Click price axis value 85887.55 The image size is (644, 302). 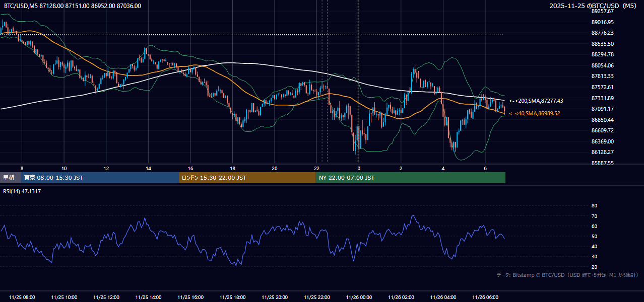[602, 163]
